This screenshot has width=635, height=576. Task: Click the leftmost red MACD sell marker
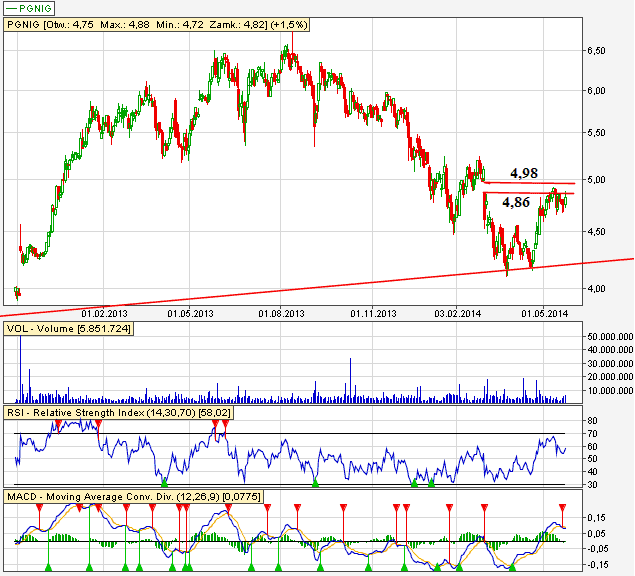click(39, 509)
